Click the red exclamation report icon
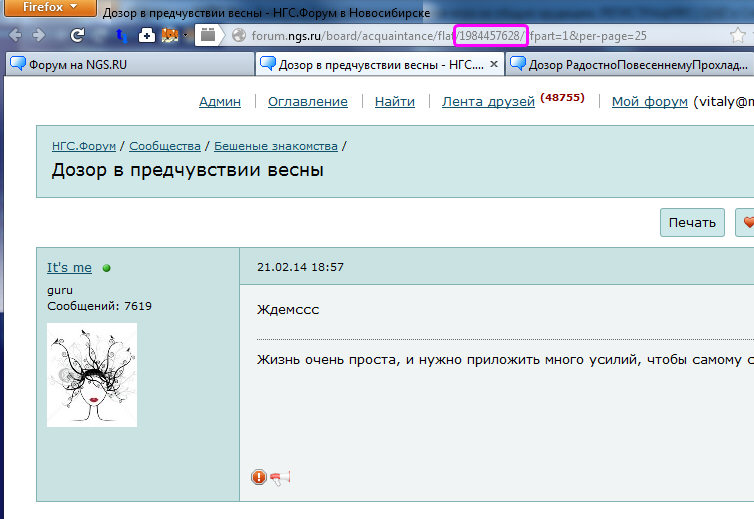This screenshot has width=754, height=519. coord(259,477)
